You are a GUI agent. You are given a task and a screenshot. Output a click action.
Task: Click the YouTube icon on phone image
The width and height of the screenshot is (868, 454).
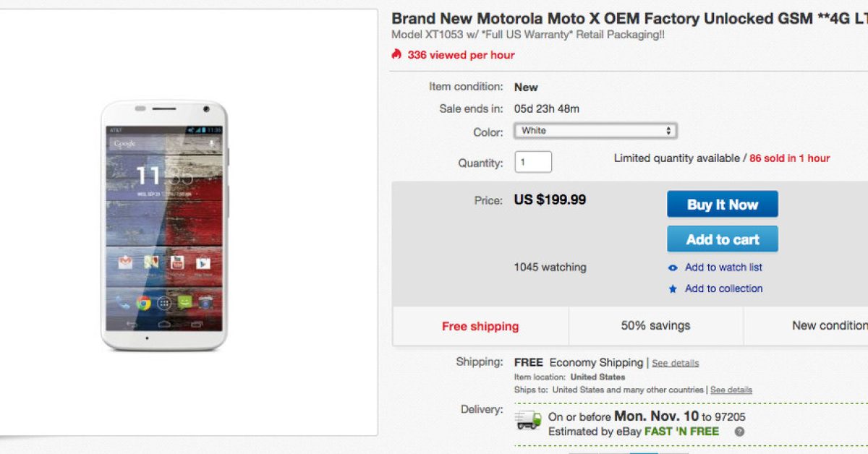pyautogui.click(x=177, y=262)
